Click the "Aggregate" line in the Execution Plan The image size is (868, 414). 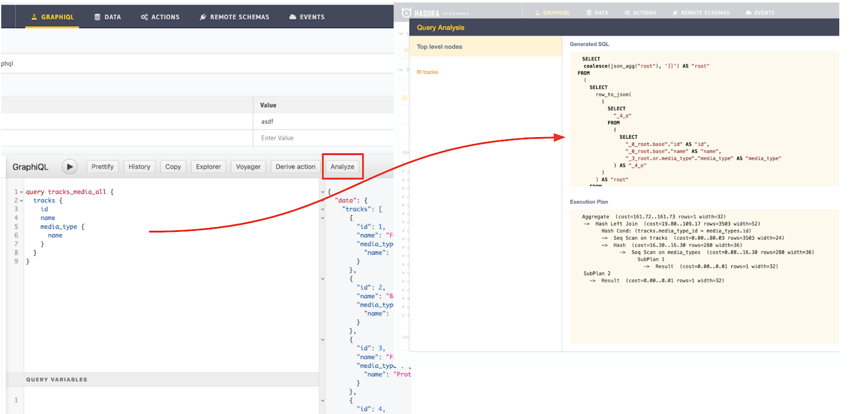click(x=654, y=217)
